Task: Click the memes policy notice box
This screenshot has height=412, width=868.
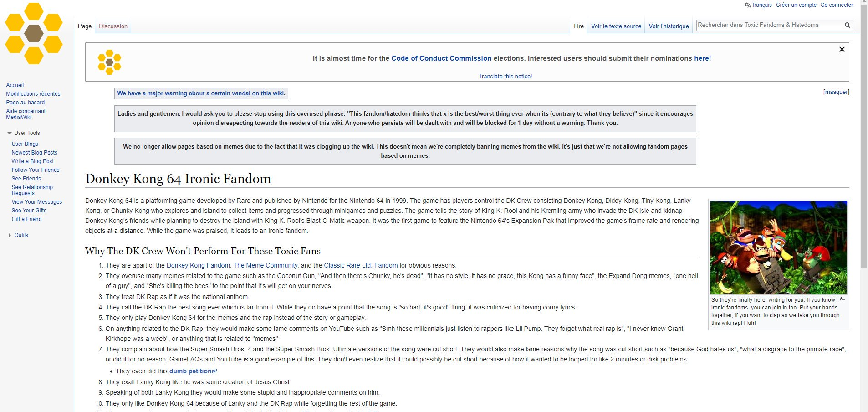Action: click(x=405, y=151)
